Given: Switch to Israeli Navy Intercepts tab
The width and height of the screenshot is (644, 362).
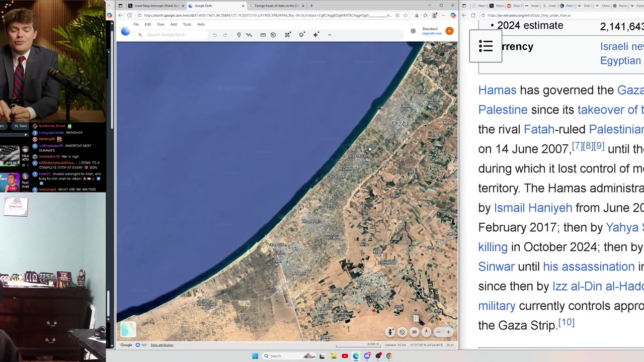Looking at the screenshot, I should click(156, 6).
